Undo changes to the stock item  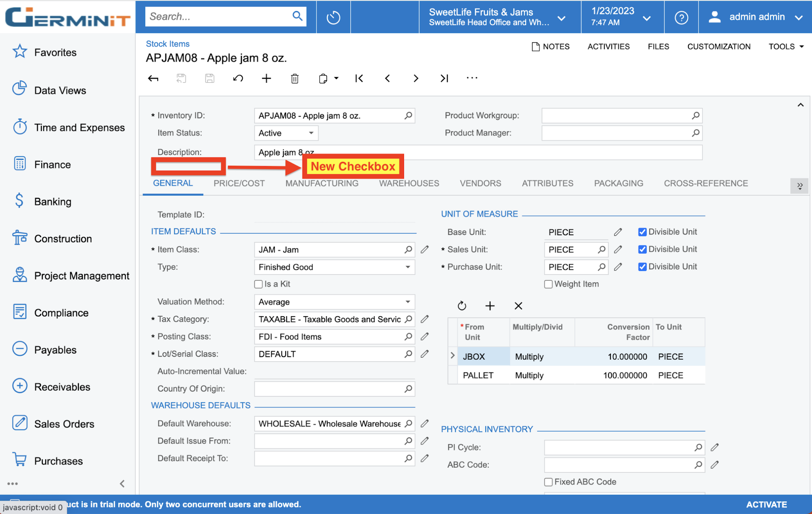(238, 78)
